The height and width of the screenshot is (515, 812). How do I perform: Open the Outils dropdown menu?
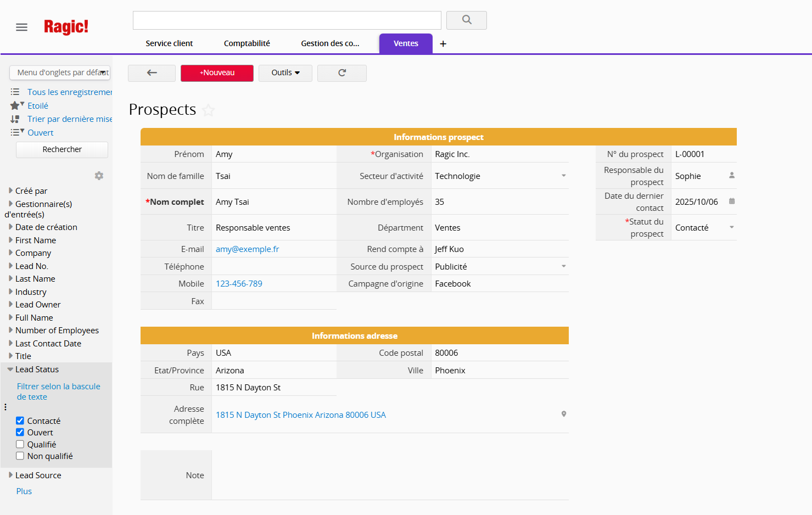tap(285, 73)
